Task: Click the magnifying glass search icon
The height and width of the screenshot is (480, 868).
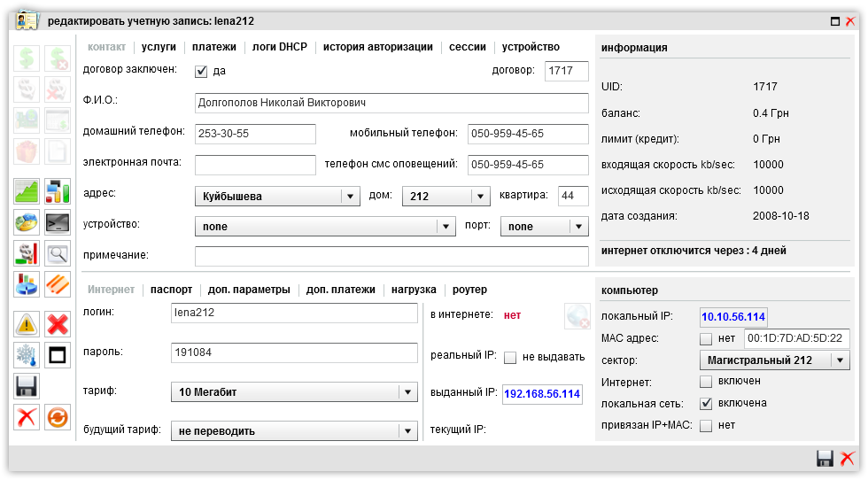Action: [58, 253]
